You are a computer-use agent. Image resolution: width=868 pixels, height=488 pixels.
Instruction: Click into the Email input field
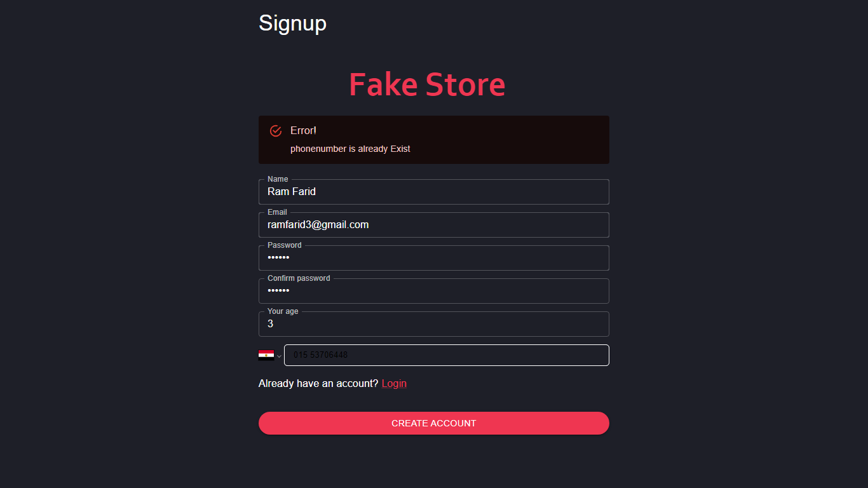tap(433, 225)
